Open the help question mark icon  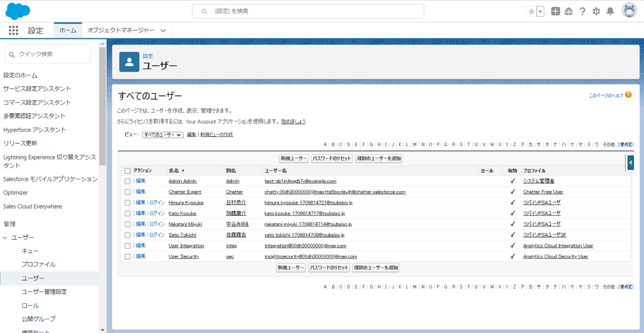point(582,11)
